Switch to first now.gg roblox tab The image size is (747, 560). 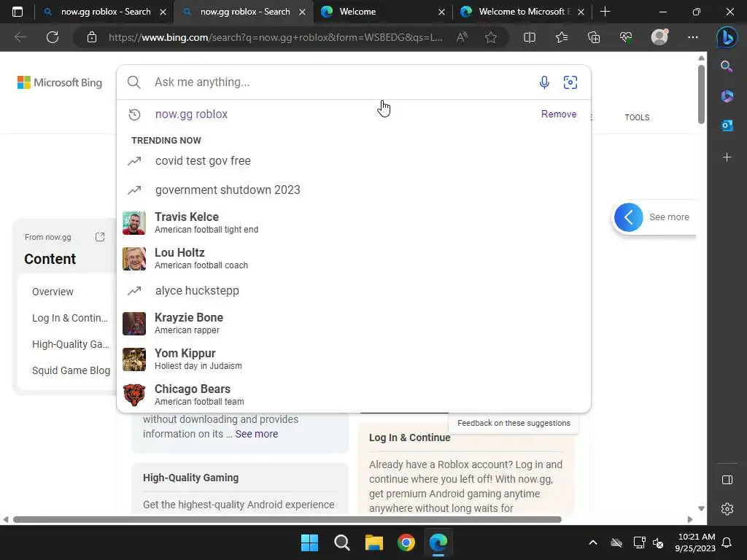[x=105, y=12]
